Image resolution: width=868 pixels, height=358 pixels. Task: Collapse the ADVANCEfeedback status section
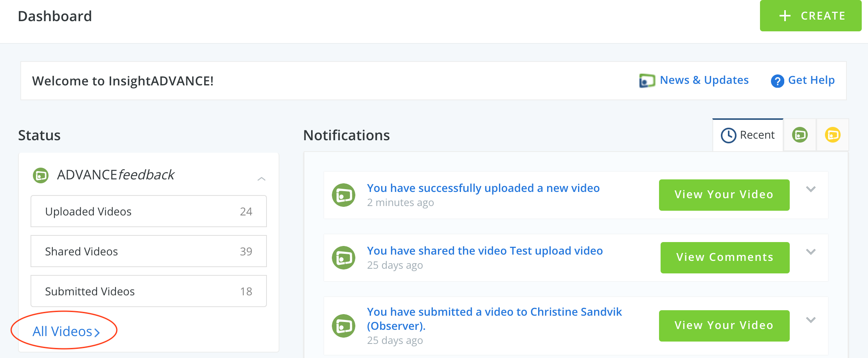coord(261,179)
